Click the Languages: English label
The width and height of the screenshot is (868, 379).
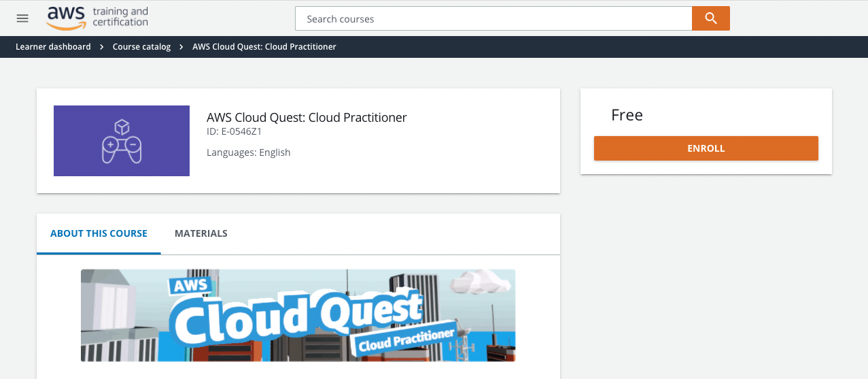tap(248, 152)
